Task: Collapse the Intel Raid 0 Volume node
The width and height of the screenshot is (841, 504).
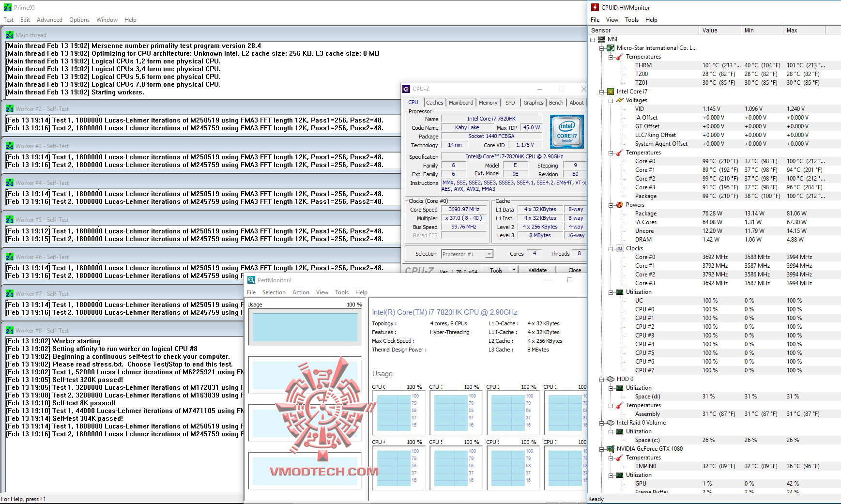Action: [602, 423]
